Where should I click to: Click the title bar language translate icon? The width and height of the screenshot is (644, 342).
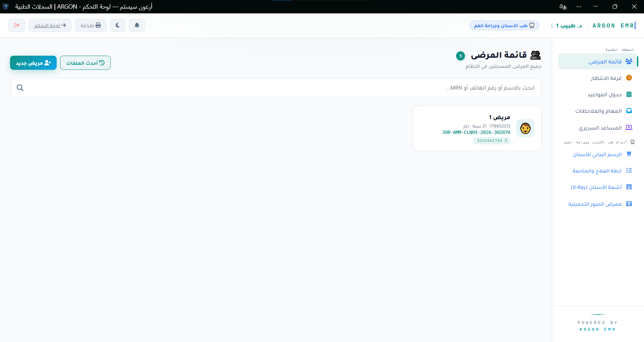click(563, 6)
